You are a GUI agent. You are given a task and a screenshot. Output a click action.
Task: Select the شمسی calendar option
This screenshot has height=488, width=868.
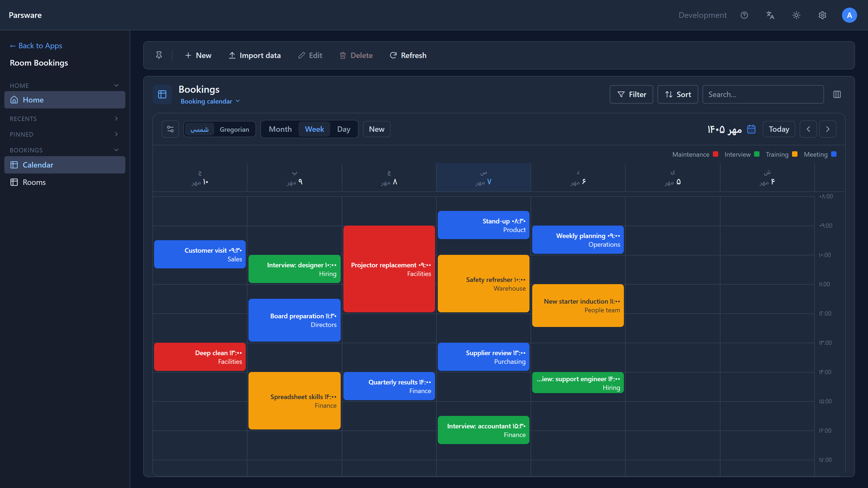point(199,129)
